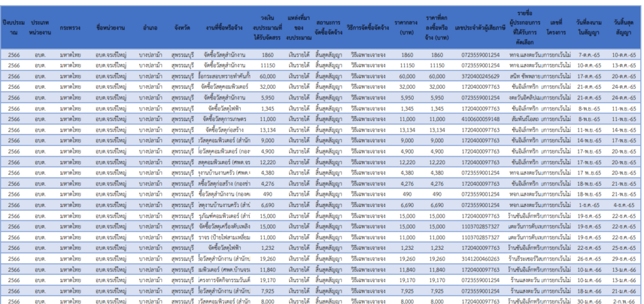Click signing date 30-ม.ค.-66
The width and height of the screenshot is (644, 304).
point(589,301)
